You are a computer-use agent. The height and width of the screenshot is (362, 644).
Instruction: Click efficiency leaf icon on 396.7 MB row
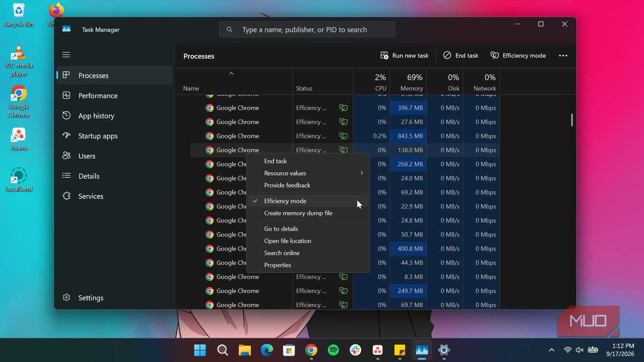[x=343, y=108]
